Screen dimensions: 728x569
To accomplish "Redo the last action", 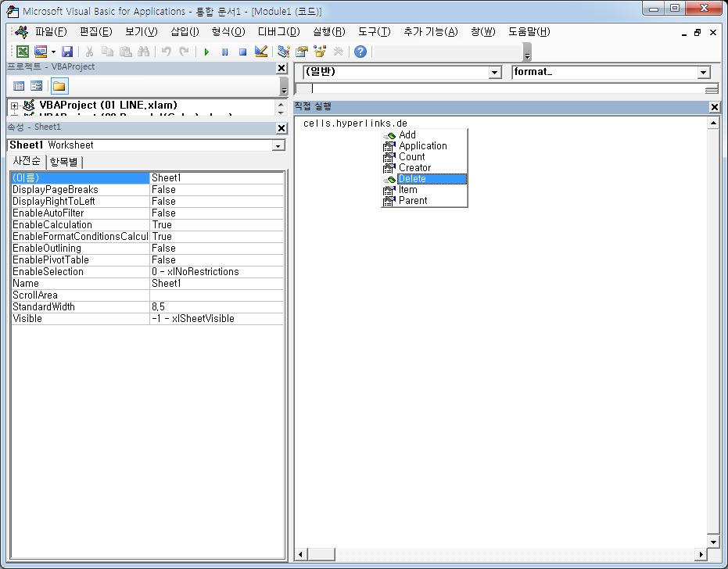I will click(x=184, y=52).
